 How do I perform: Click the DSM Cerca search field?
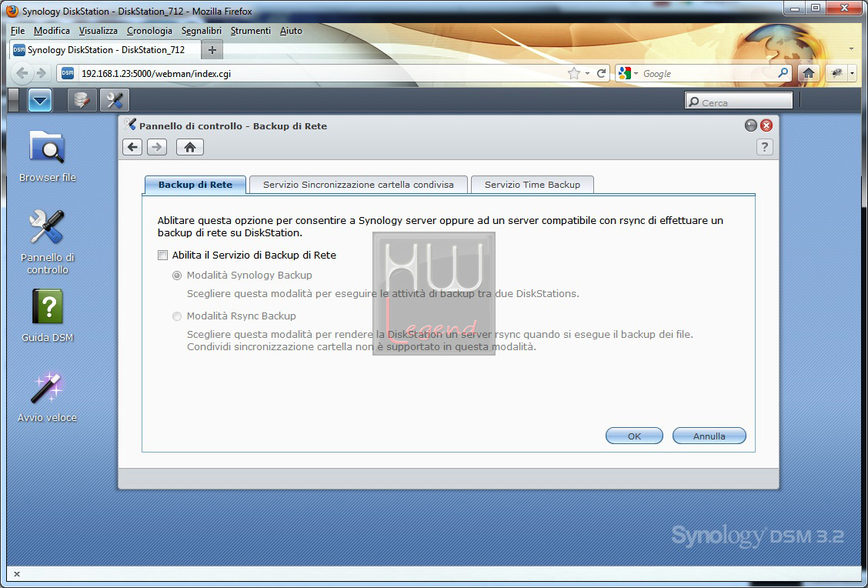coord(739,102)
